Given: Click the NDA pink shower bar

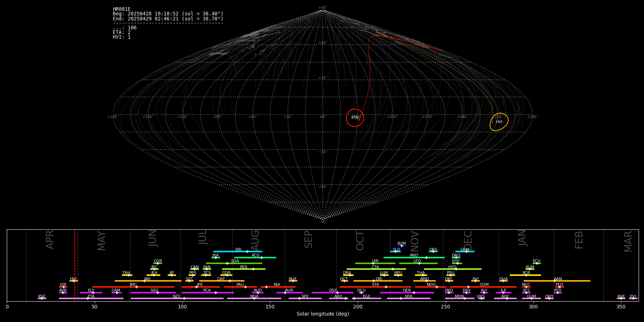Looking at the screenshot, I should click(254, 298).
